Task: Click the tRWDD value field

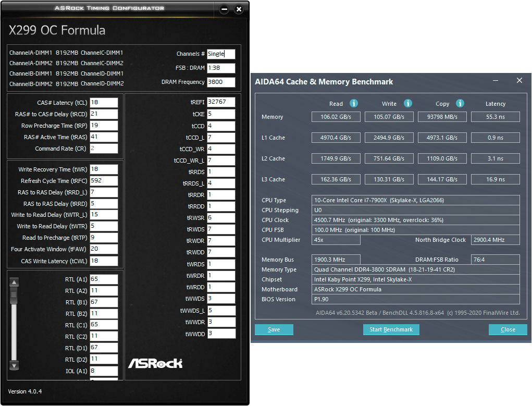Action: (221, 252)
